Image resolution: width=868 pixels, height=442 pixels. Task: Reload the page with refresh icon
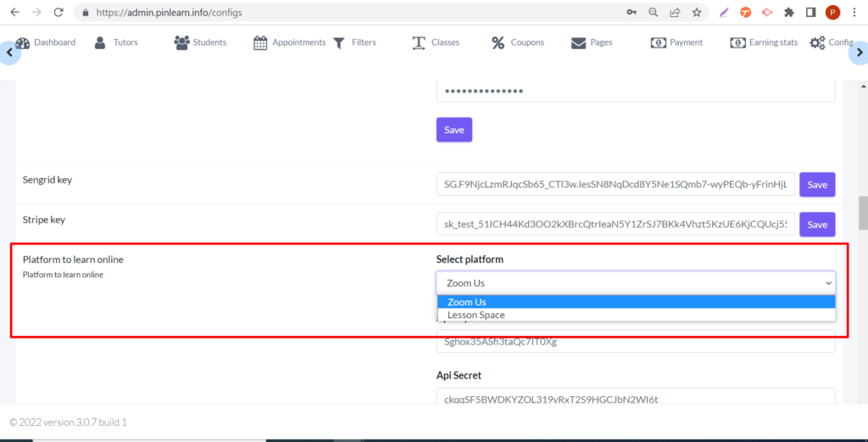(x=58, y=12)
